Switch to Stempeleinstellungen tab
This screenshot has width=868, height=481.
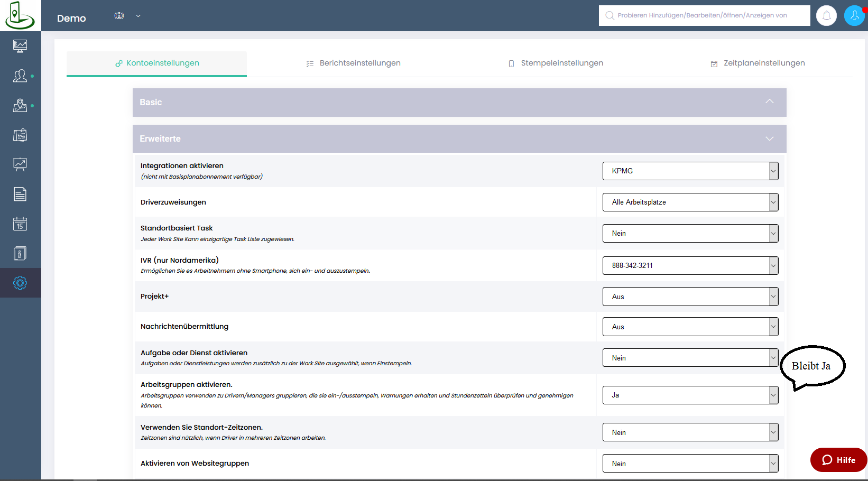coord(556,63)
